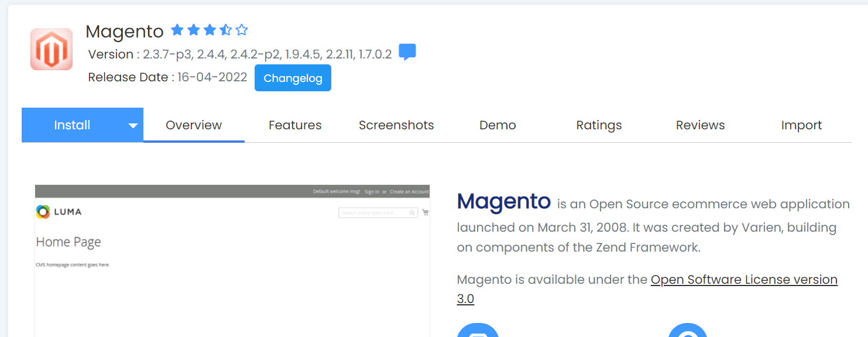Expand the Install dropdown arrow
Screen dimensions: 868x337
(133, 125)
